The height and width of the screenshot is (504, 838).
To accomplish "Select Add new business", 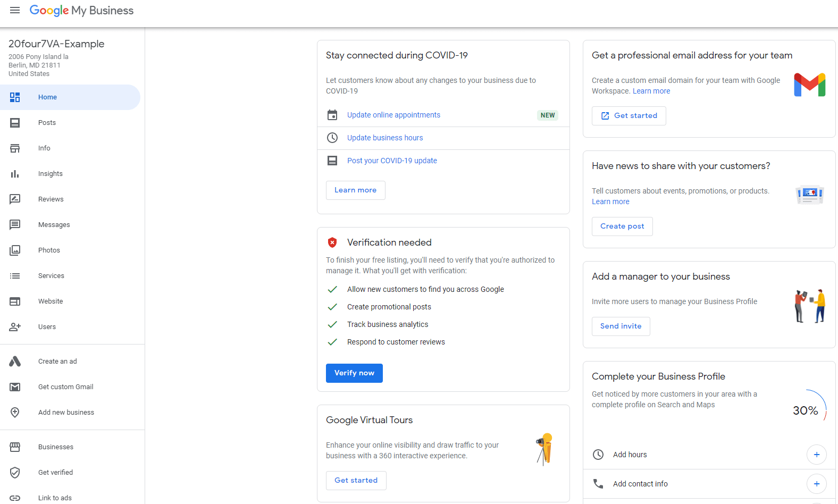I will 70,413.
